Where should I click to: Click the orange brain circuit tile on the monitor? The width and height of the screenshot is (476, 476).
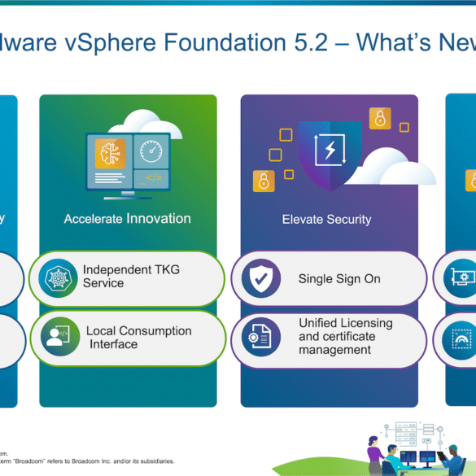click(110, 154)
